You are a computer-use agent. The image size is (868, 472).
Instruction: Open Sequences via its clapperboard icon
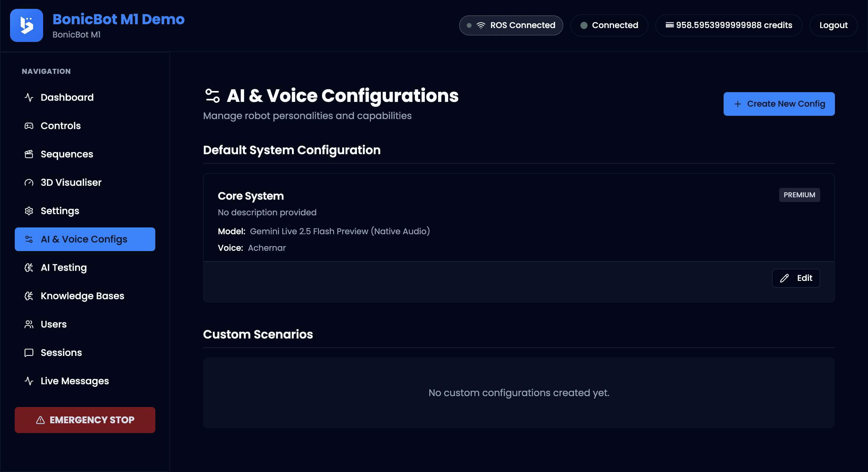29,154
